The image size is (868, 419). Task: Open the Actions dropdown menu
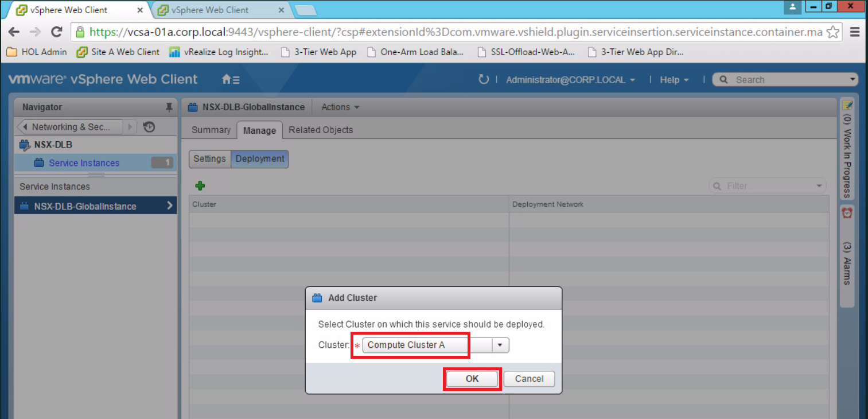tap(341, 107)
